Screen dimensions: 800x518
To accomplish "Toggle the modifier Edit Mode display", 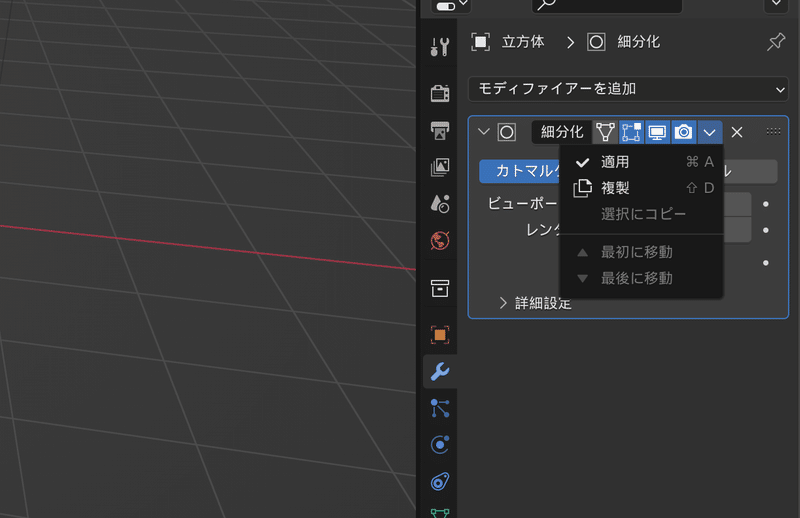I will tap(631, 132).
